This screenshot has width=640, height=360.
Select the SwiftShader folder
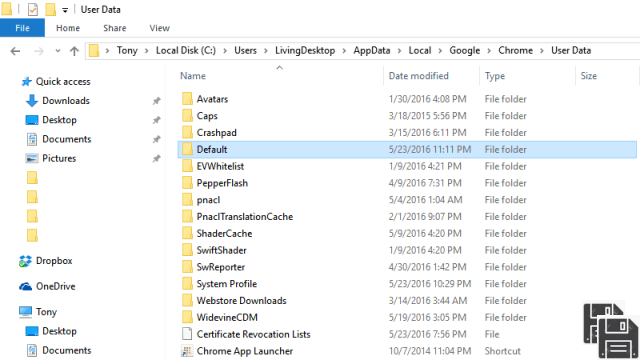tap(221, 250)
